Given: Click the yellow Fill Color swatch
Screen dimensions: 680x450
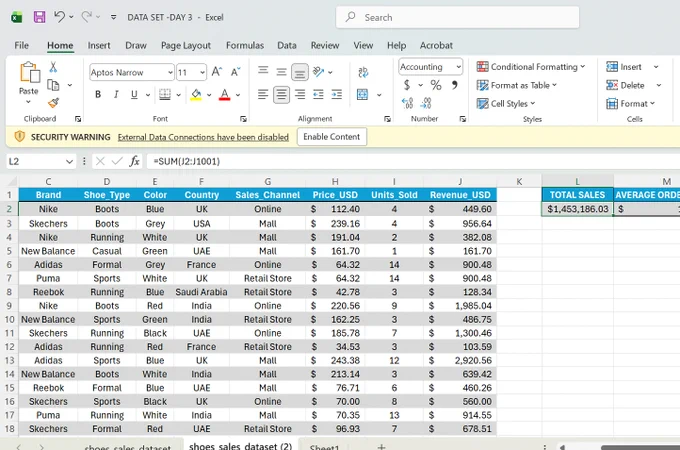Looking at the screenshot, I should [196, 95].
